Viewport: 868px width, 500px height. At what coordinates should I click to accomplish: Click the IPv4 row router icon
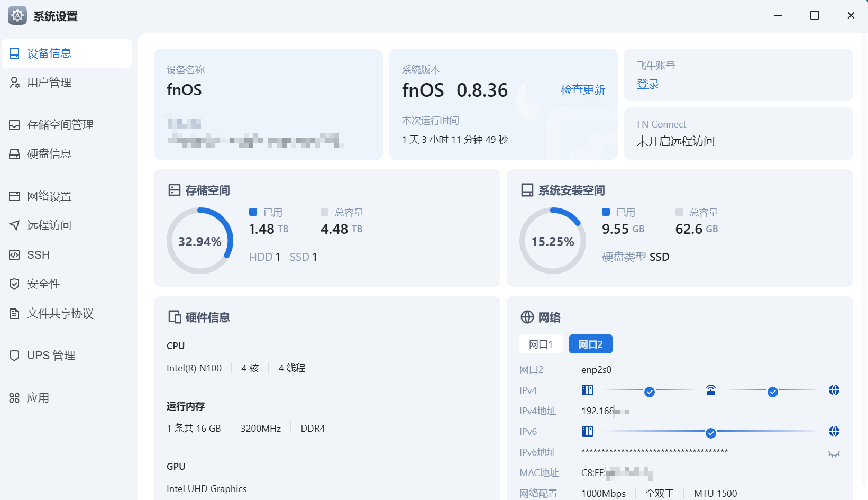(711, 390)
